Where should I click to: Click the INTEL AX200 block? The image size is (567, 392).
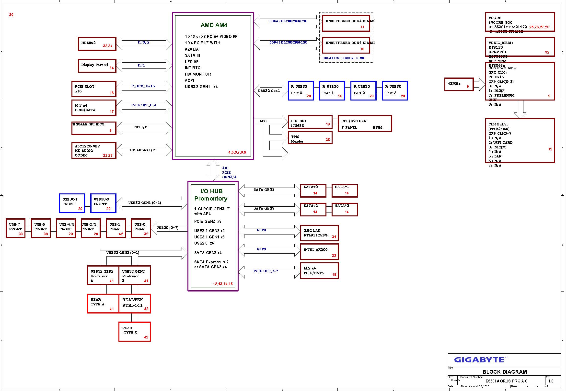click(319, 252)
